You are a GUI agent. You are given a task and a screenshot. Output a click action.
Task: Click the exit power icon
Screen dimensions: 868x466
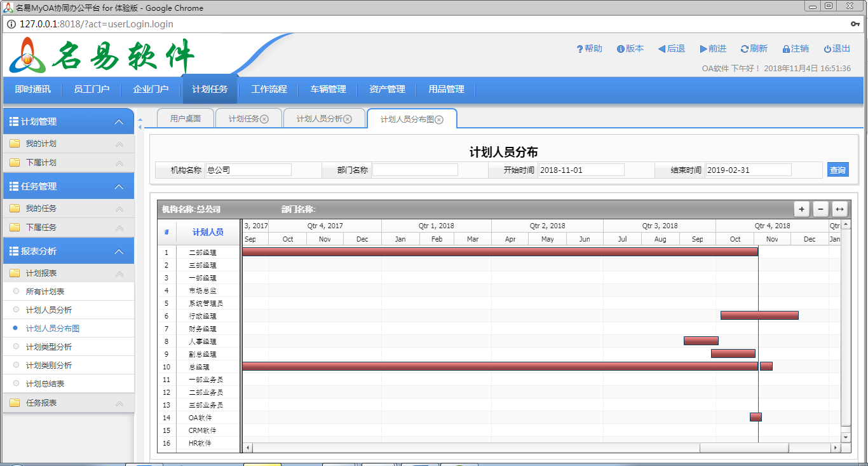click(x=827, y=49)
